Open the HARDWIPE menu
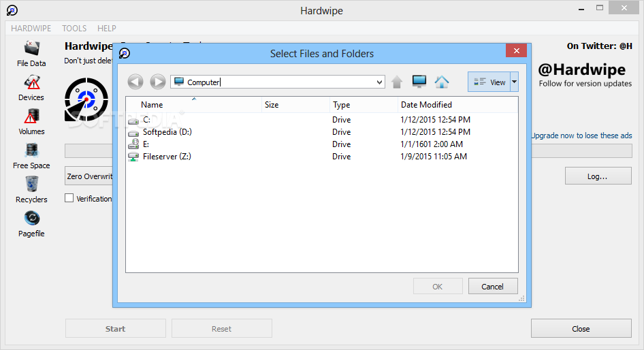The width and height of the screenshot is (644, 350). click(31, 29)
